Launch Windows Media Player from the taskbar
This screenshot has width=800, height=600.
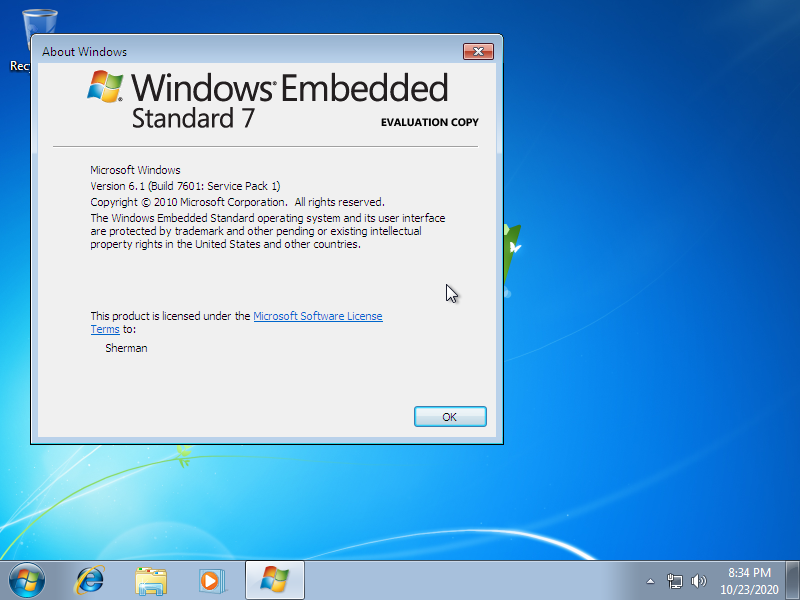coord(212,580)
